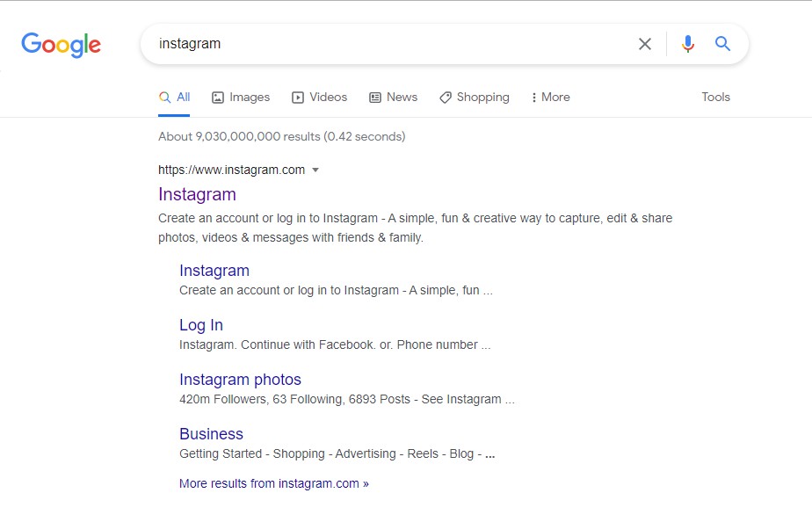Open the Instagram photos sitelink

240,380
